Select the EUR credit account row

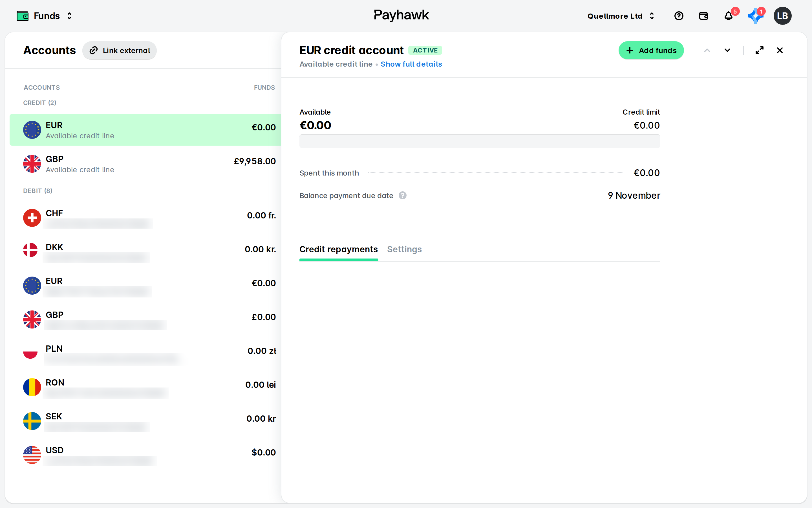(145, 130)
